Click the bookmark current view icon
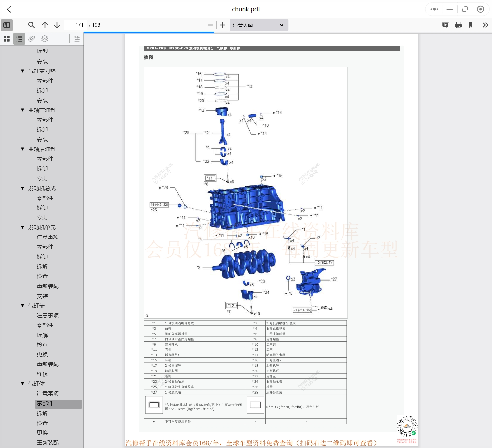Screen dimensions: 492x448 pos(471,25)
